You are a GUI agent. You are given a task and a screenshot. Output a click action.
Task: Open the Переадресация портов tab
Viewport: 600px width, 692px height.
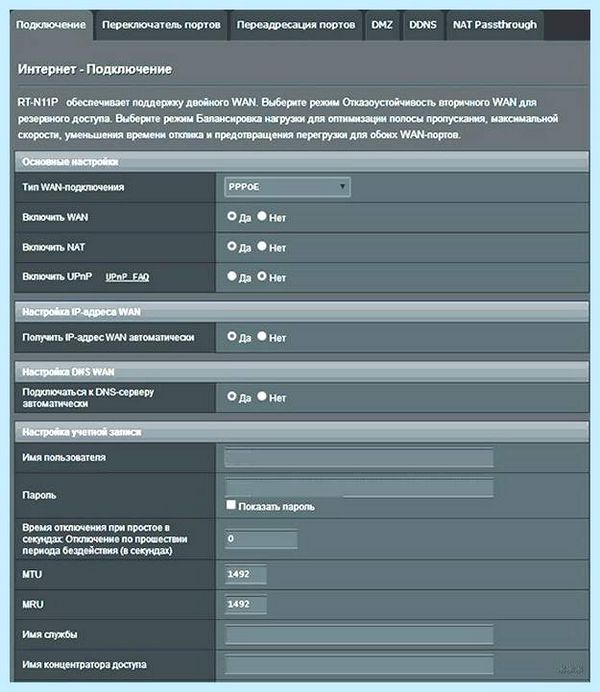pos(296,25)
